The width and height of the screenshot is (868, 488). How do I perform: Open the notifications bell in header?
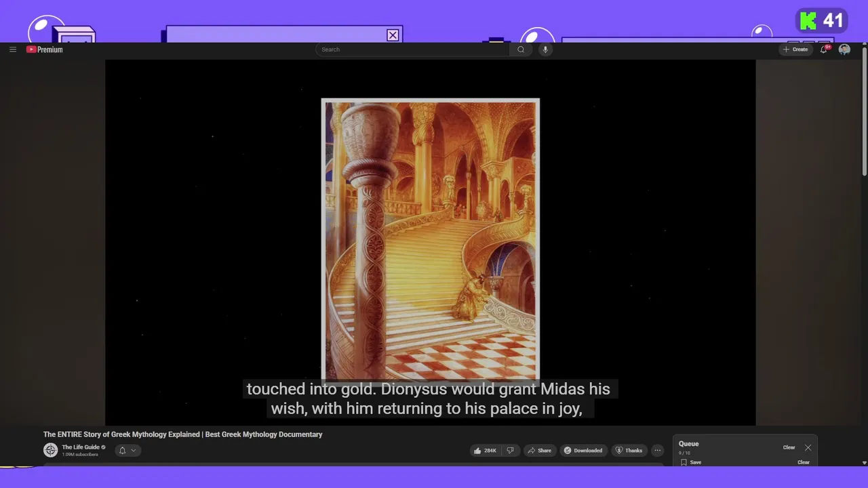click(824, 49)
